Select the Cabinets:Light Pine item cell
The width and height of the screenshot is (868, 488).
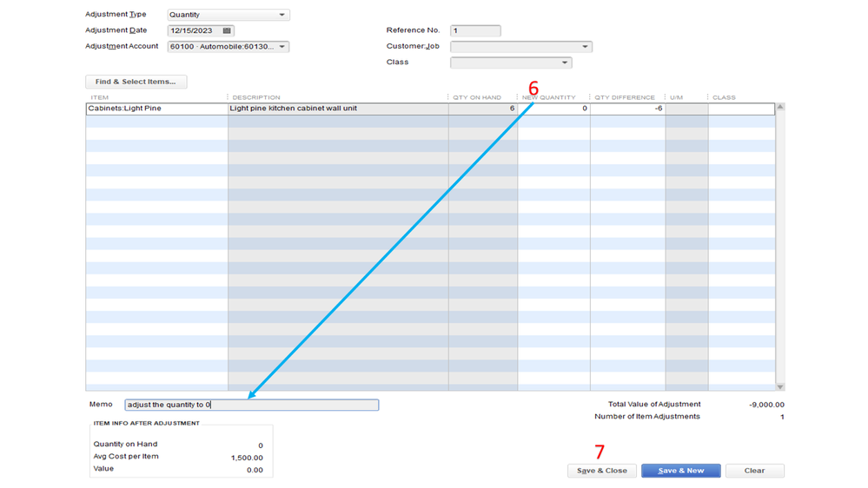point(156,109)
